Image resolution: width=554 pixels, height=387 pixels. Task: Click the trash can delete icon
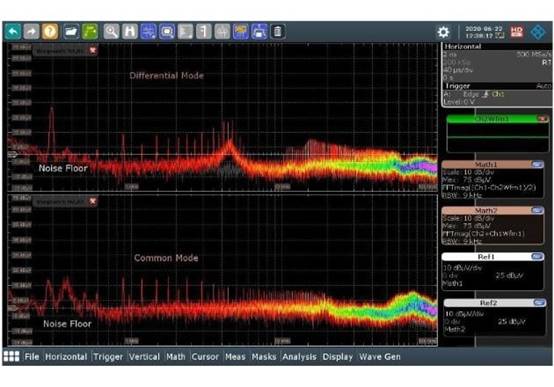(278, 32)
